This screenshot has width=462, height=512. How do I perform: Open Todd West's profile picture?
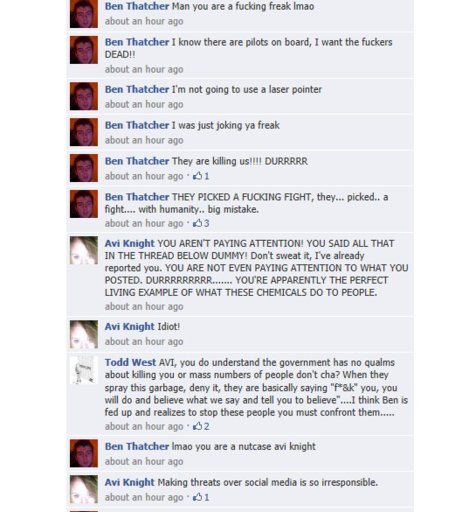click(x=84, y=369)
